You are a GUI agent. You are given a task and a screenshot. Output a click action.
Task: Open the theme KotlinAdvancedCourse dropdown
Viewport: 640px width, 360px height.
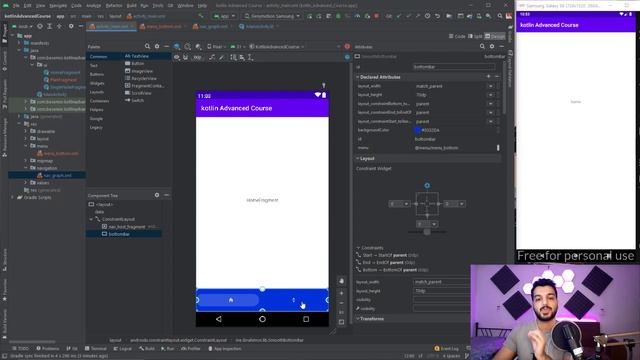(x=277, y=47)
